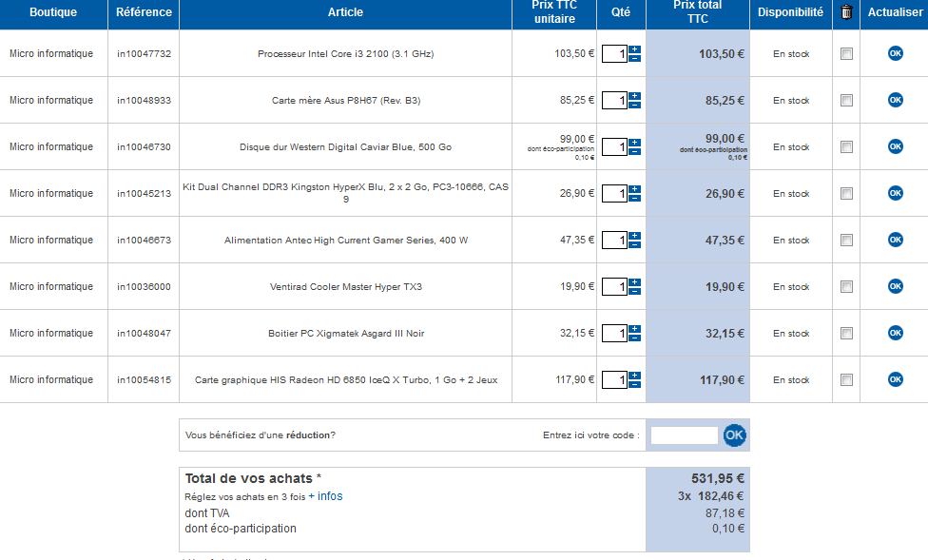This screenshot has height=560, width=928.
Task: Click OK update icon for Kingston HyperX row
Action: click(x=895, y=193)
